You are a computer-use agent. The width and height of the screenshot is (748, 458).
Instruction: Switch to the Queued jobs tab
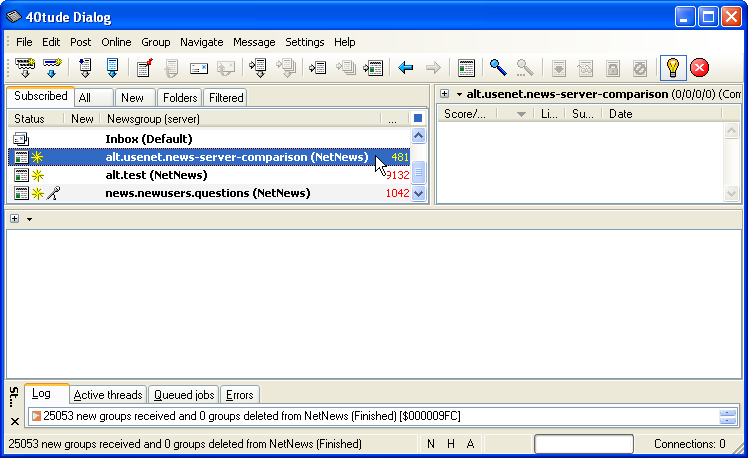(x=184, y=395)
